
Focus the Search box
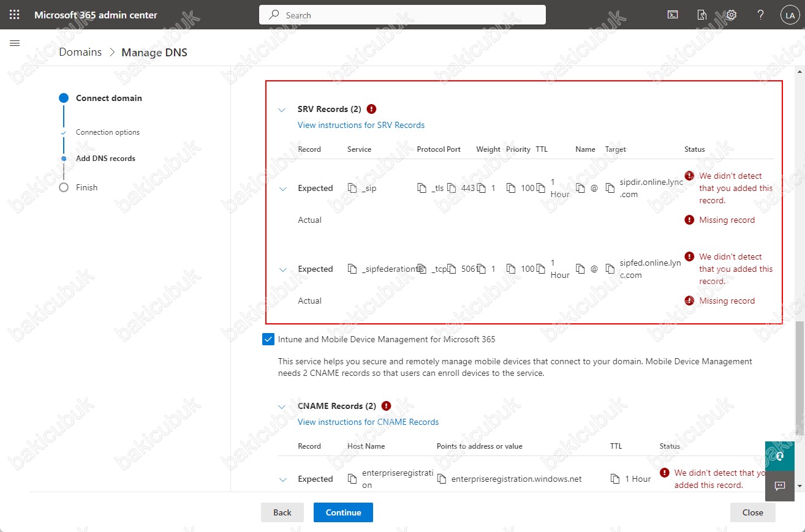click(x=402, y=15)
